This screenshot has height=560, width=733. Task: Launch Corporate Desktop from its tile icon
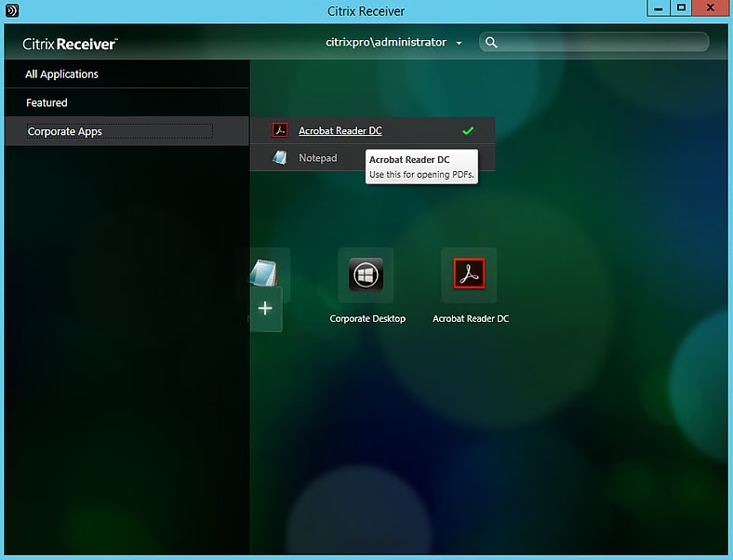(366, 274)
